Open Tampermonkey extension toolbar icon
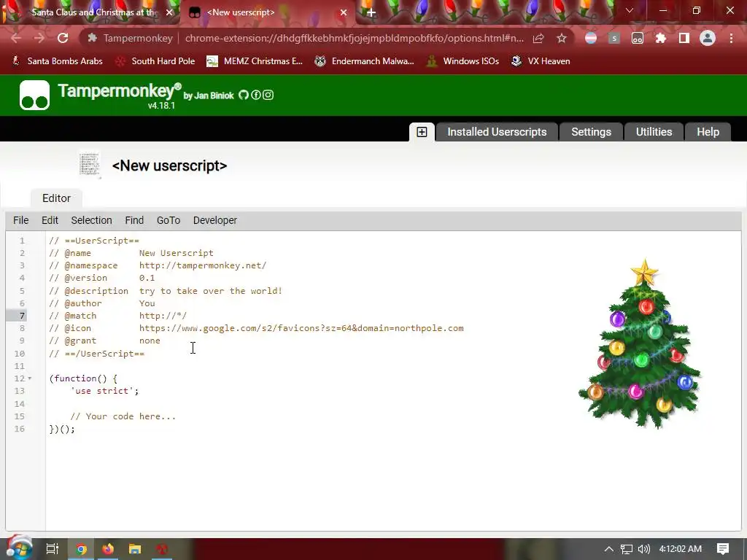This screenshot has width=747, height=560. [638, 38]
